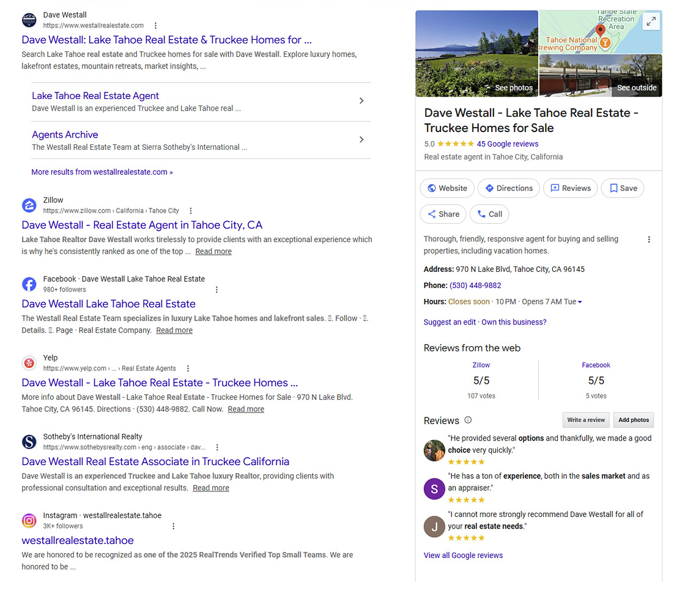Click Write a review button
This screenshot has height=616, width=685.
pos(586,420)
